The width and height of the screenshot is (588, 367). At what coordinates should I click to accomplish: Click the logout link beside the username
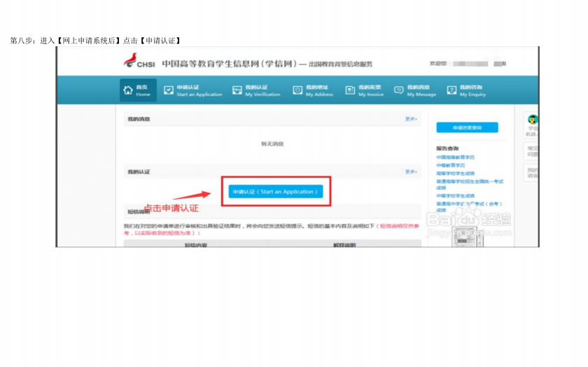point(500,64)
